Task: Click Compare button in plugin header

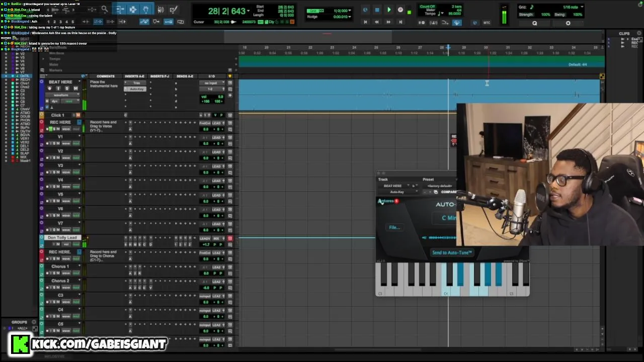Action: click(x=448, y=192)
